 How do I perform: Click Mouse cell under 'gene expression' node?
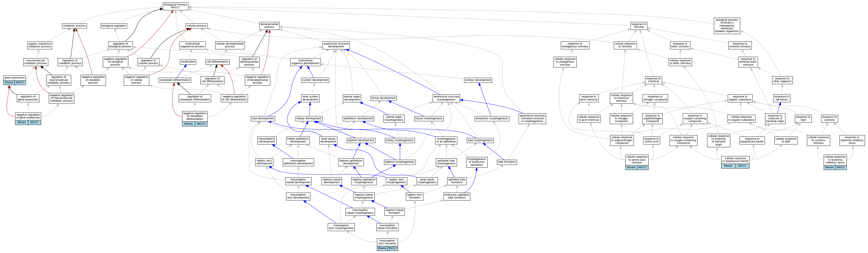9,83
